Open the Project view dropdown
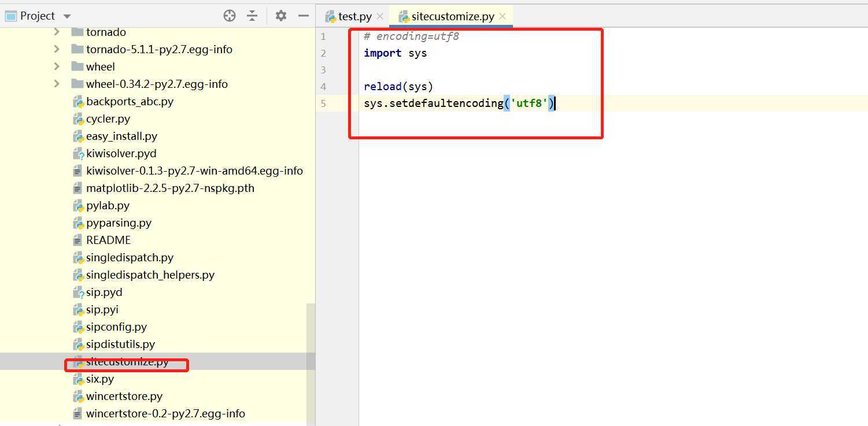 (67, 16)
